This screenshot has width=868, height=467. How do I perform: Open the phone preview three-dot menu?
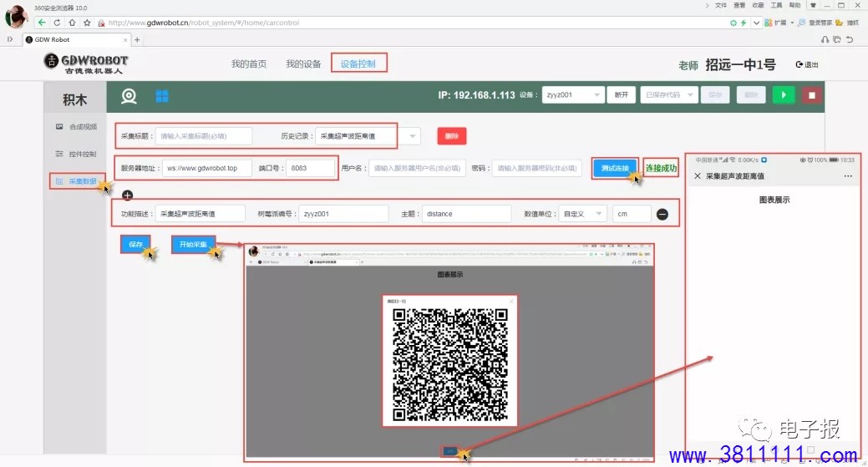[x=848, y=176]
